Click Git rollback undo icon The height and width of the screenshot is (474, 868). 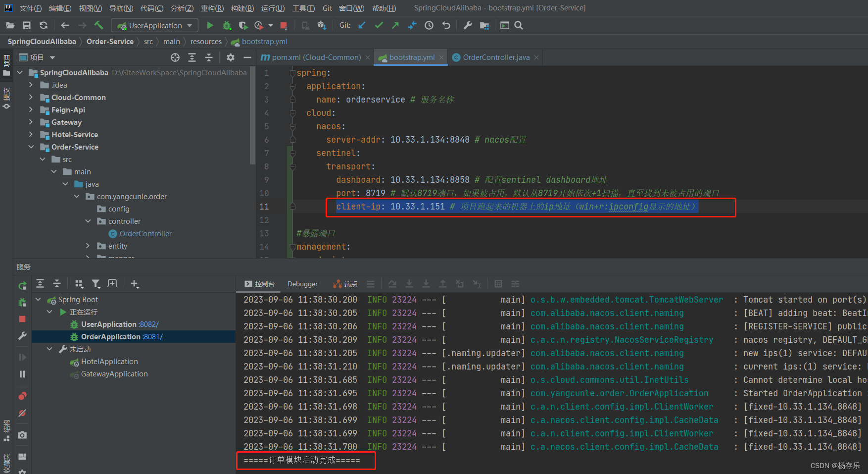pos(446,25)
